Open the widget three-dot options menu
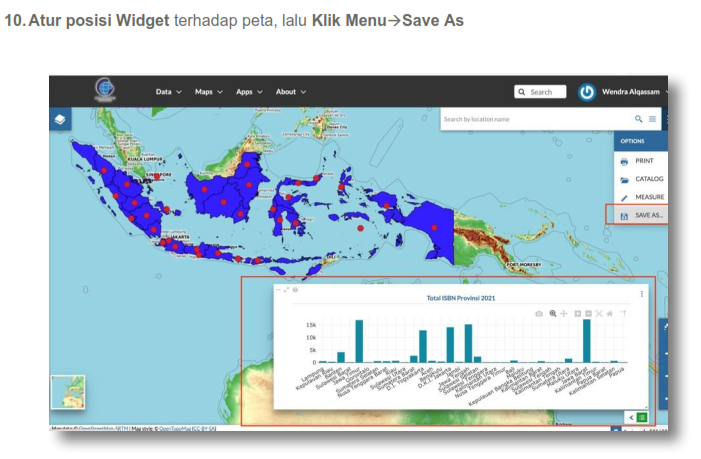This screenshot has width=701, height=459. [642, 294]
